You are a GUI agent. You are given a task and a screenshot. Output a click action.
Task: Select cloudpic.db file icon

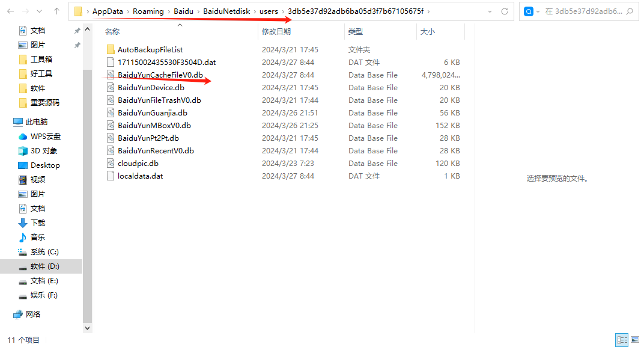(111, 164)
